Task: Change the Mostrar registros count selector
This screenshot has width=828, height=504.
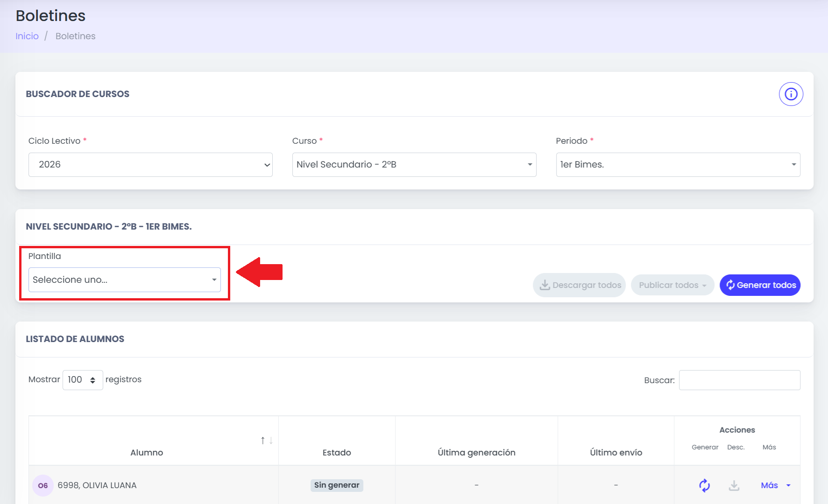Action: coord(83,380)
